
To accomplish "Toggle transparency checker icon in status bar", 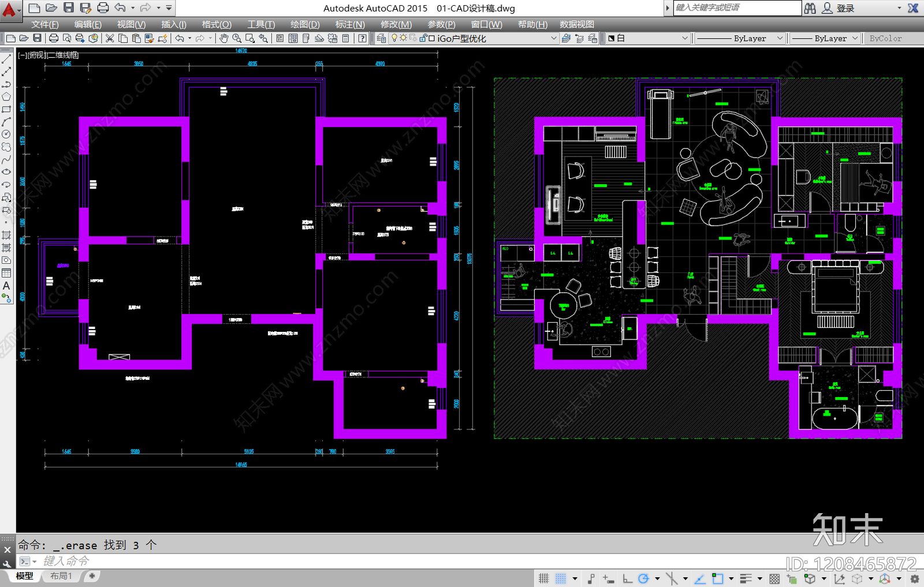I will point(774,578).
